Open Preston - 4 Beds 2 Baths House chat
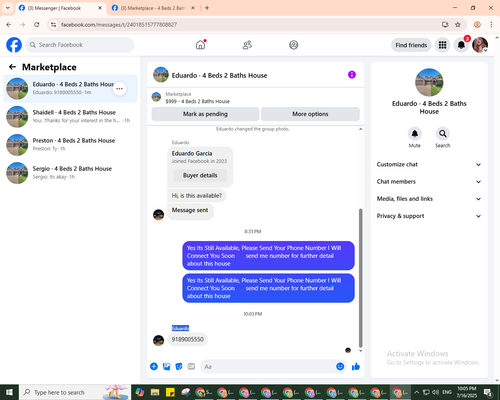Image resolution: width=500 pixels, height=400 pixels. (70, 144)
